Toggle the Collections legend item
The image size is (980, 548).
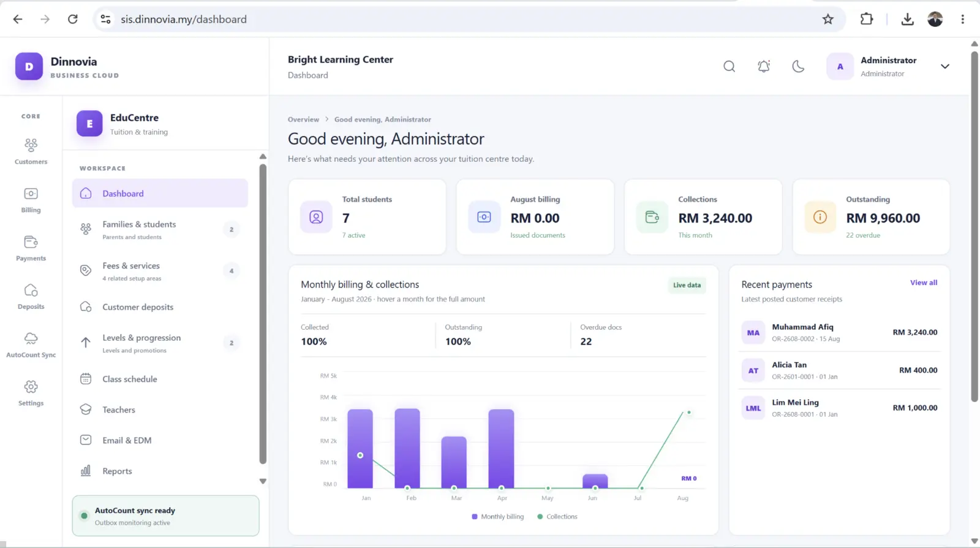(557, 517)
